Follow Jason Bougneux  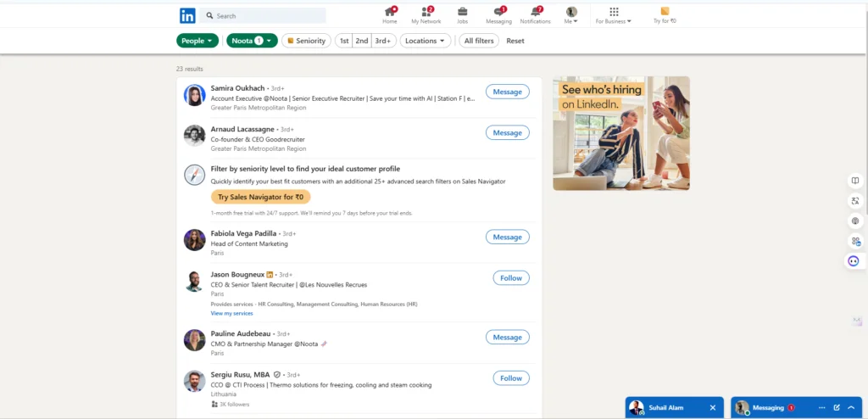510,277
